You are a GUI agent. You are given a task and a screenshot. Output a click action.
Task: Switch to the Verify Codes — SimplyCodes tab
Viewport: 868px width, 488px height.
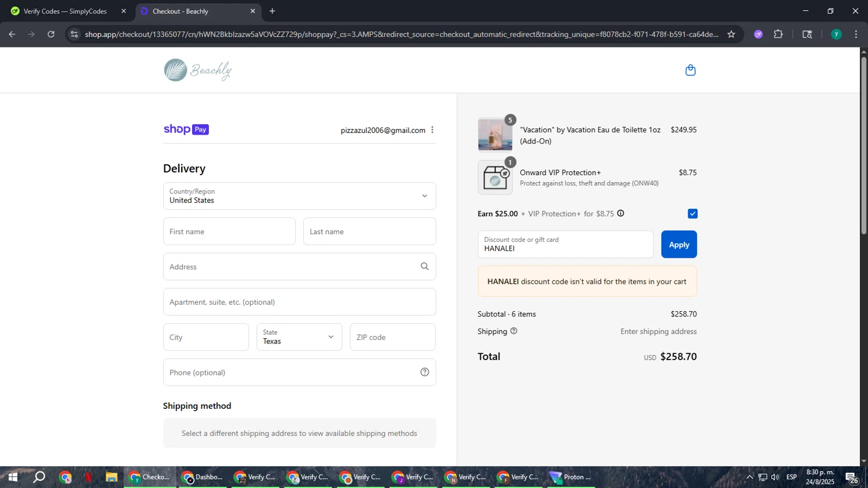click(67, 11)
